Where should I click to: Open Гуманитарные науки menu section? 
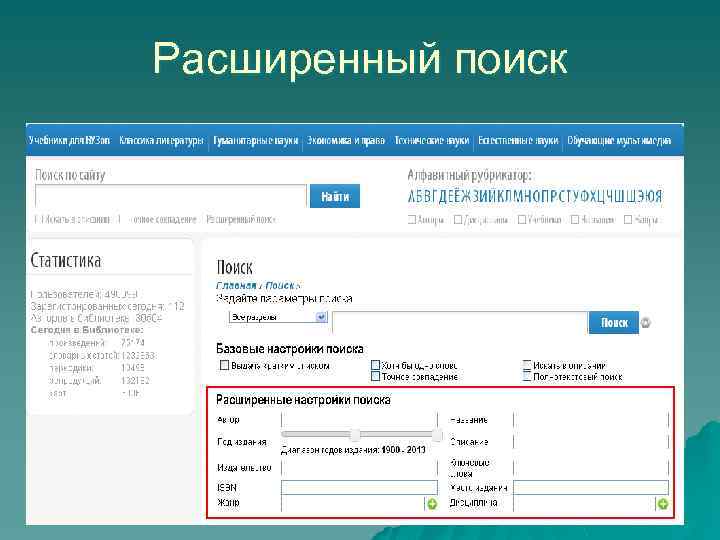coord(256,140)
